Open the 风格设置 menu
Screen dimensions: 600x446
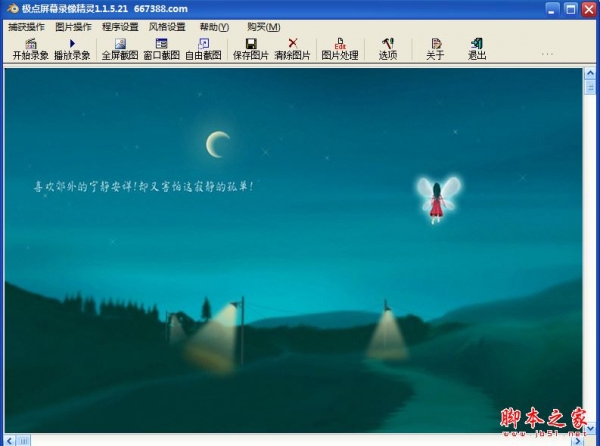tap(167, 27)
